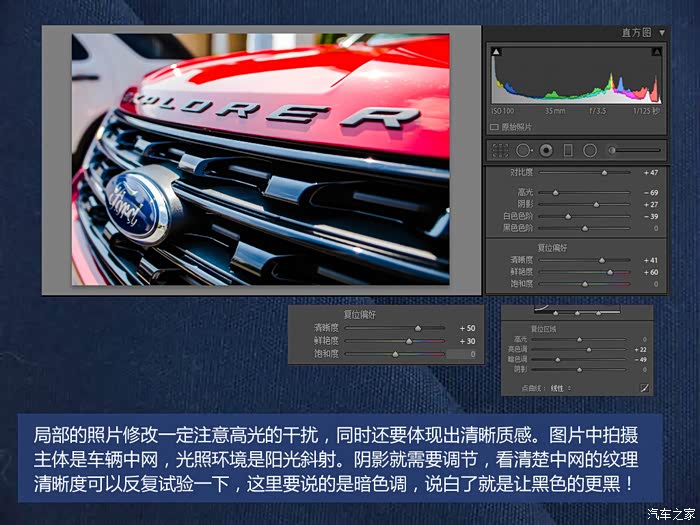Click the right tone curve split marker

point(598,313)
